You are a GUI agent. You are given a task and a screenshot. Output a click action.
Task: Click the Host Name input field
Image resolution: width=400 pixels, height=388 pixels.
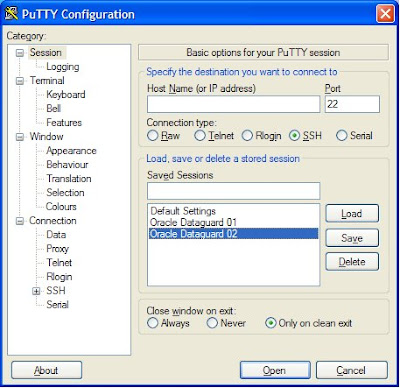click(233, 104)
